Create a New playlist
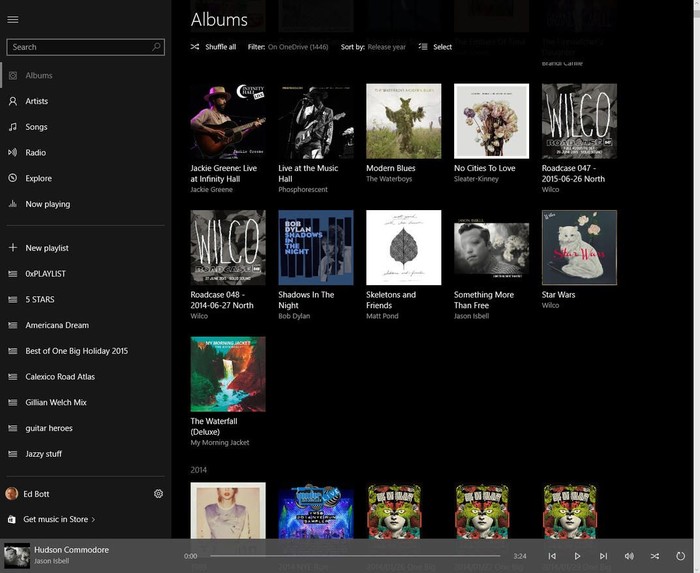Image resolution: width=700 pixels, height=573 pixels. 46,248
